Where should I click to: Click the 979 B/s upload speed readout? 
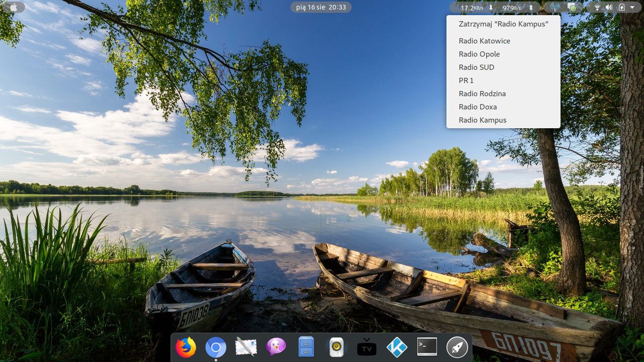(x=512, y=8)
